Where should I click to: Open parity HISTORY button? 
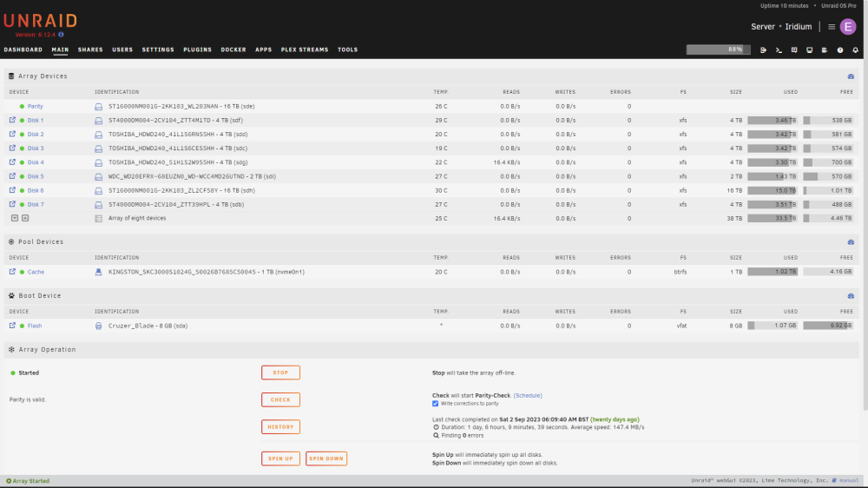pos(280,426)
